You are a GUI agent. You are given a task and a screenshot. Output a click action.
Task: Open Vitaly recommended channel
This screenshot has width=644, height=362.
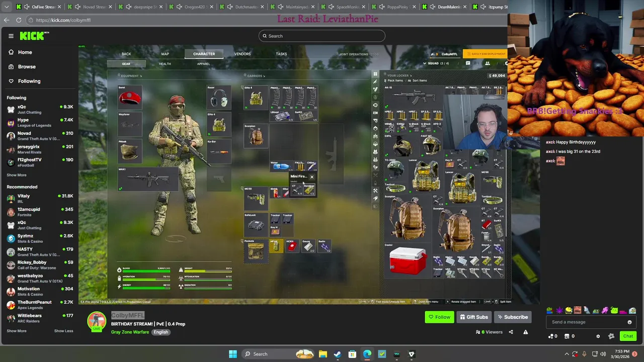pyautogui.click(x=40, y=198)
